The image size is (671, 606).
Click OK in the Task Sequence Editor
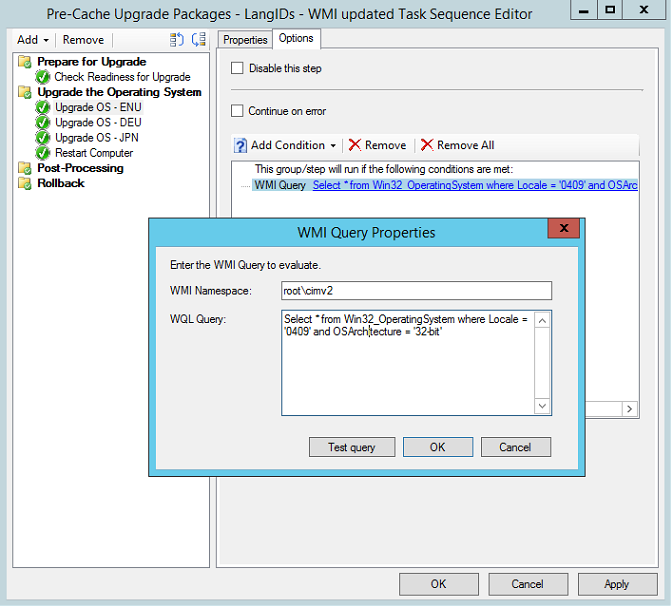439,584
